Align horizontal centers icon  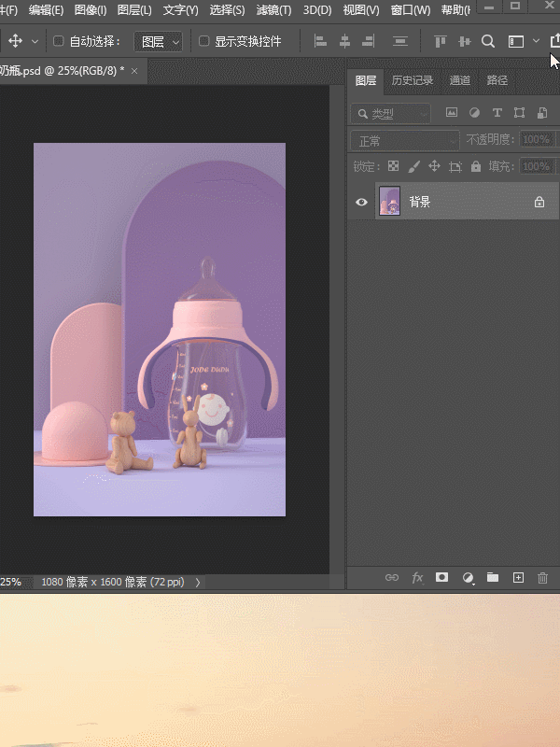point(344,41)
